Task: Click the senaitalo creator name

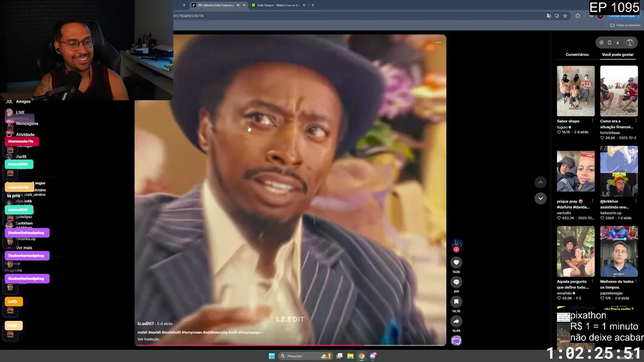Action: pyautogui.click(x=565, y=293)
